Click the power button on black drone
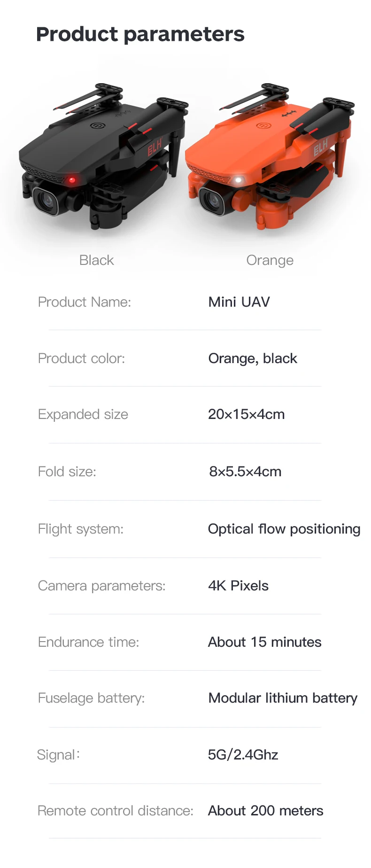Screen dimensions: 371x868 [x=97, y=125]
